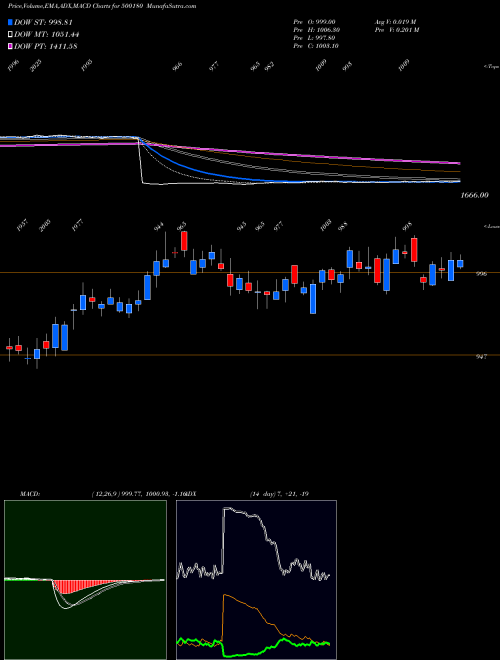Click the blue DOW ST legend swatch
The image size is (500, 660).
pyautogui.click(x=11, y=22)
